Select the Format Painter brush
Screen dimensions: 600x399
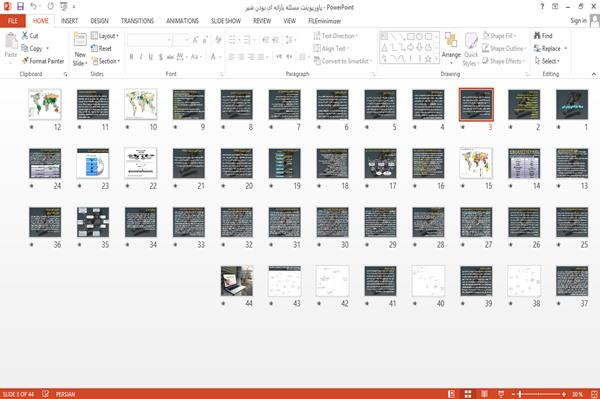pos(25,61)
